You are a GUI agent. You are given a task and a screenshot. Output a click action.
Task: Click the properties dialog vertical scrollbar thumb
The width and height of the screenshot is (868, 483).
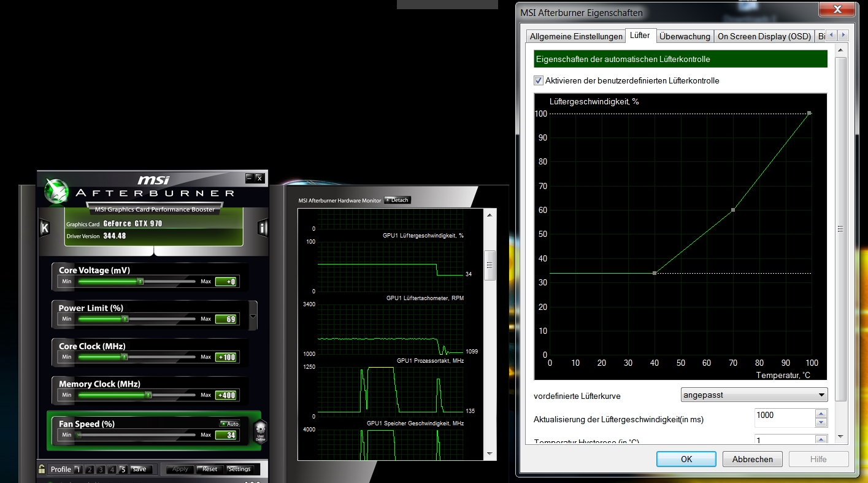(x=840, y=229)
